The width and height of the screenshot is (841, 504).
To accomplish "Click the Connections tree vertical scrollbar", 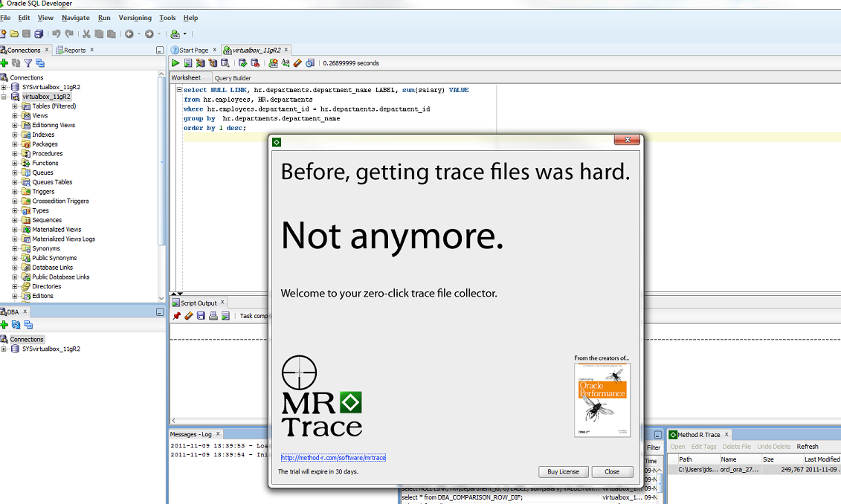I will [161, 161].
